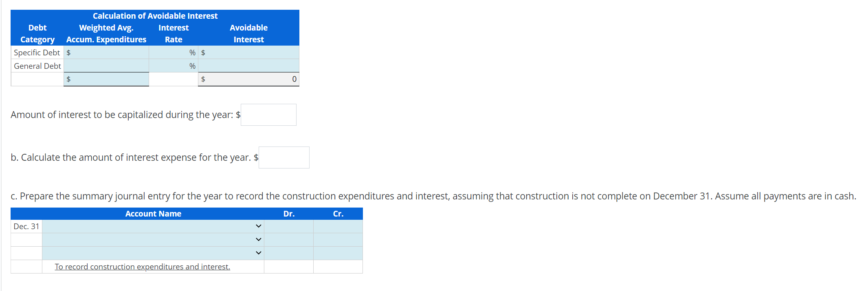Click the Cr. cell on the third journal row
868x291 pixels.
[x=338, y=252]
